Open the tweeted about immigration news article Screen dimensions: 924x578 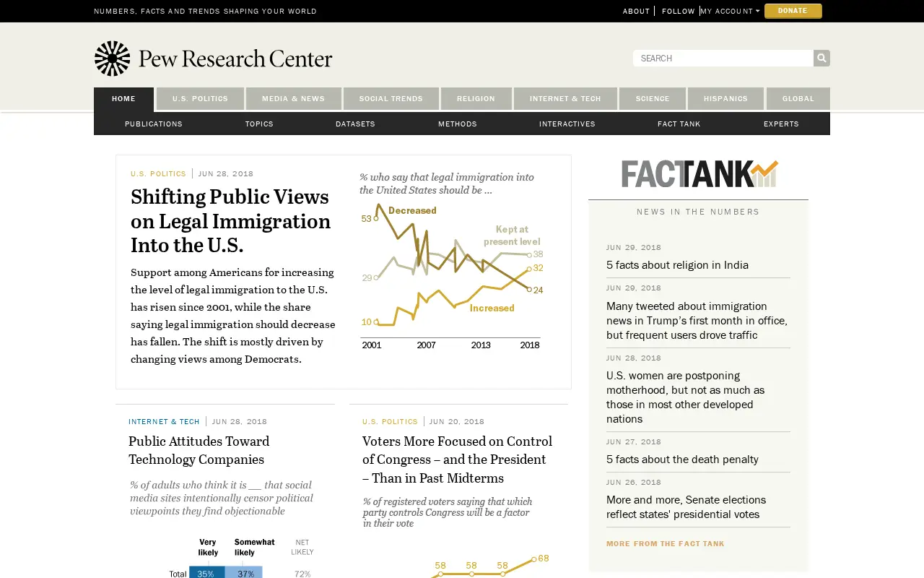click(x=697, y=321)
